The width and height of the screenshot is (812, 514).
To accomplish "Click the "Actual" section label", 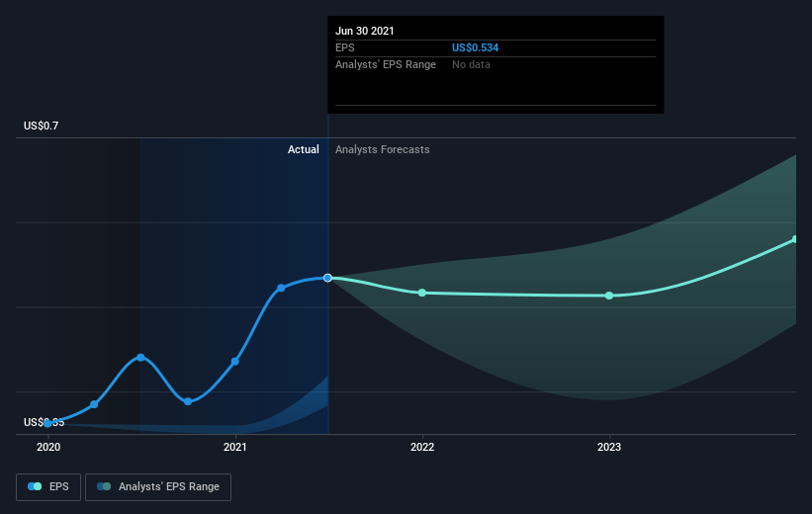I will pyautogui.click(x=303, y=150).
